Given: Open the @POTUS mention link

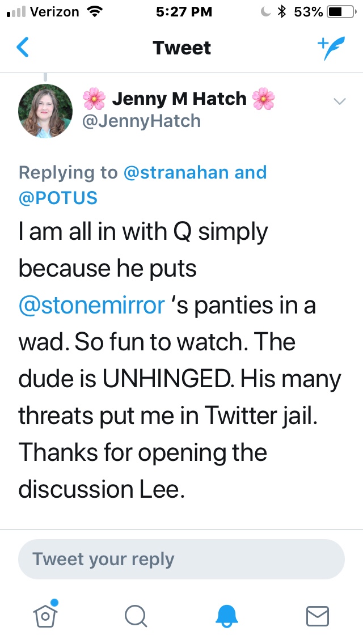Looking at the screenshot, I should [58, 197].
